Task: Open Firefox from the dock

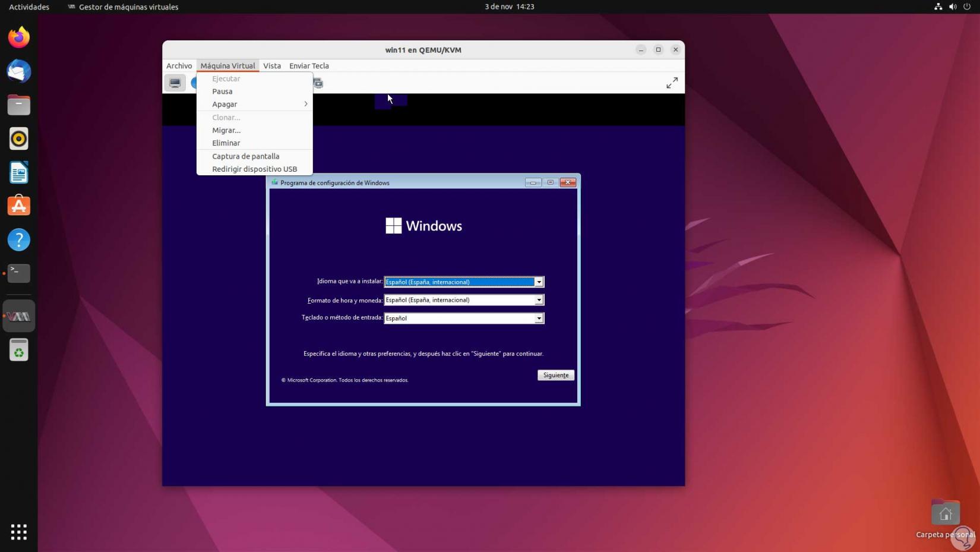Action: click(x=19, y=37)
